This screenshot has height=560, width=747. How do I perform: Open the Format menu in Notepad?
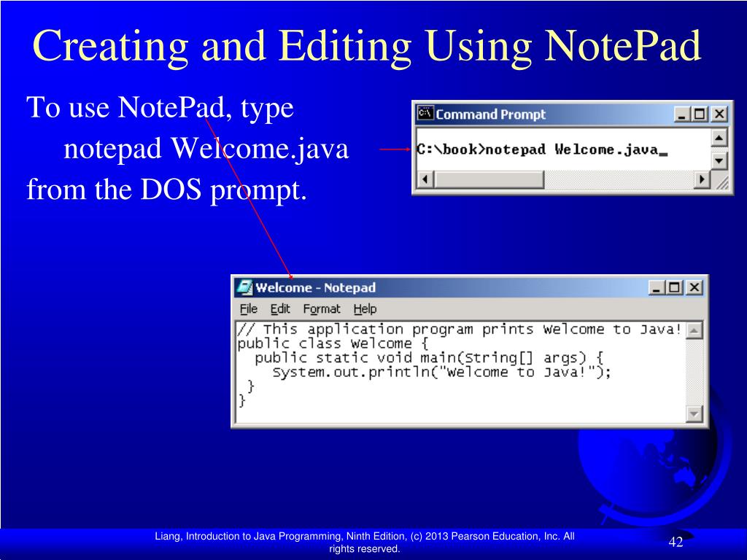tap(322, 309)
